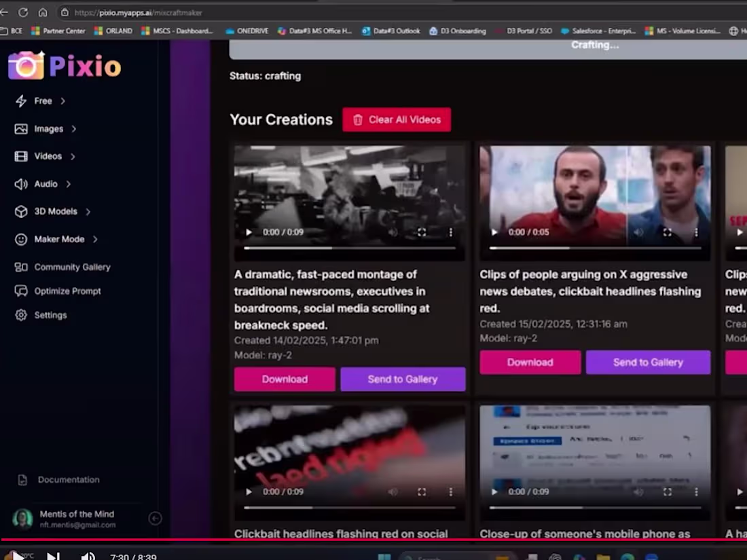Go to browser home page icon

[x=43, y=12]
